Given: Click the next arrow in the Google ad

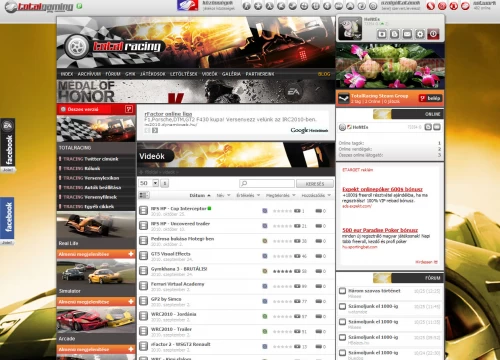Looking at the screenshot, I should tap(155, 130).
